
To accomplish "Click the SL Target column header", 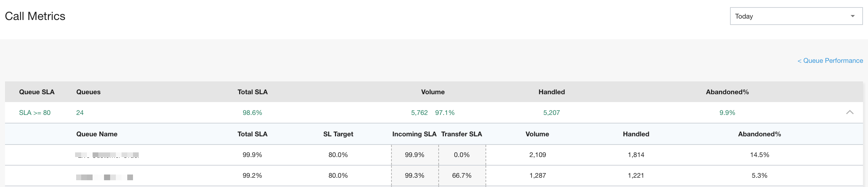I will point(338,134).
